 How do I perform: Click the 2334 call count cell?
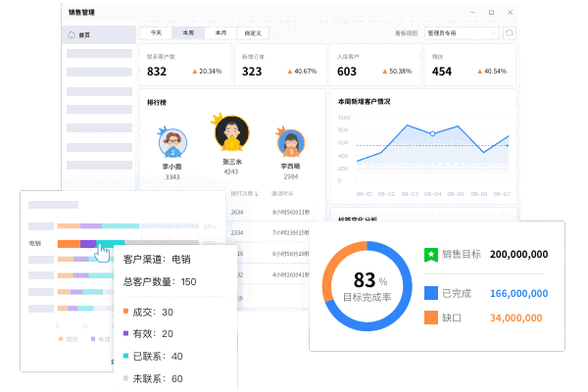pos(237,233)
